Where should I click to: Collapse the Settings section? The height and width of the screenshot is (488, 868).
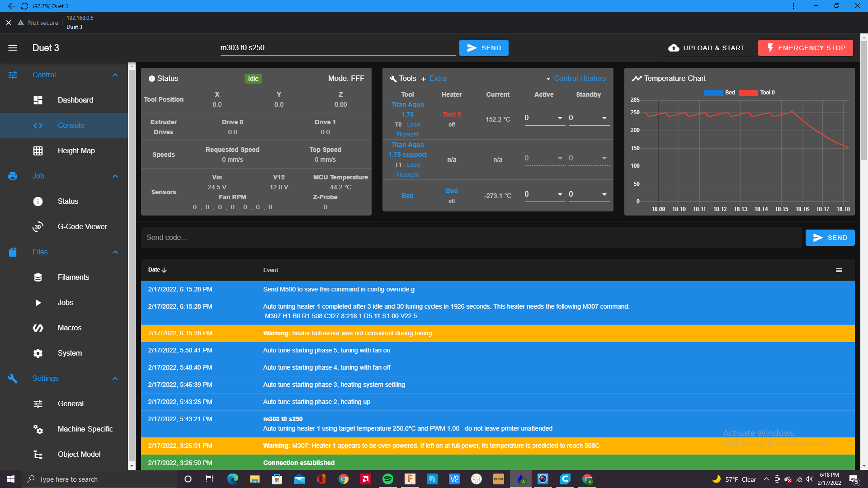point(115,379)
